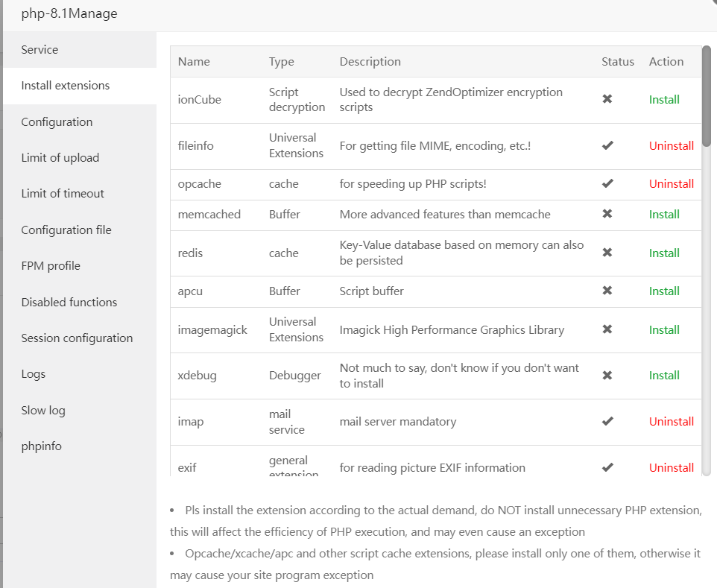Screen dimensions: 717x588
Task: Click the extensions list vertical scrollbar
Action: 707,97
